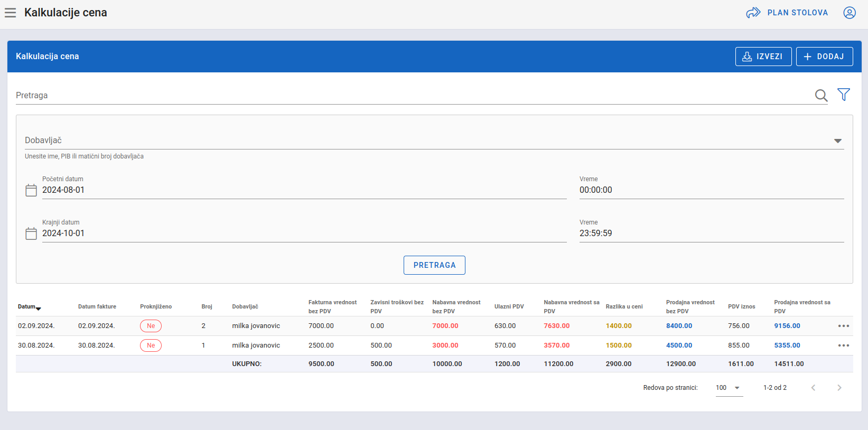Screen dimensions: 868x430
Task: Click the user account profile icon
Action: pos(849,13)
